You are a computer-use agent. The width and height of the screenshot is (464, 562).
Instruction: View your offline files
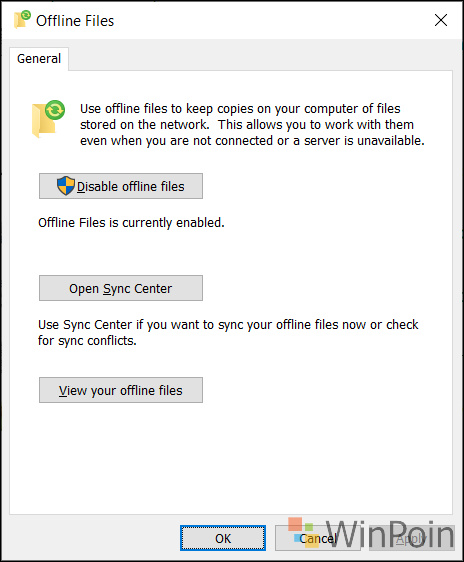[121, 390]
